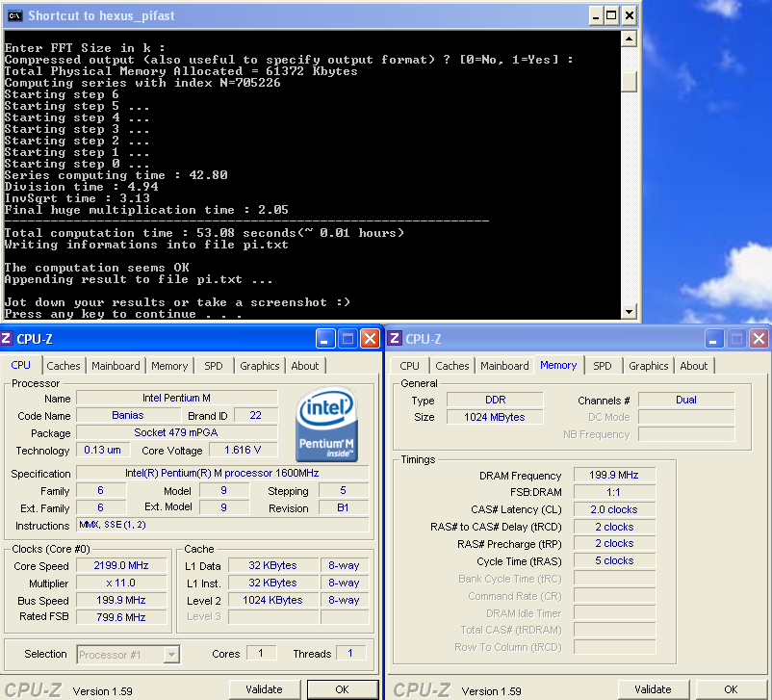This screenshot has width=772, height=700.
Task: Click the Code Name value 'Banias'
Action: point(127,415)
